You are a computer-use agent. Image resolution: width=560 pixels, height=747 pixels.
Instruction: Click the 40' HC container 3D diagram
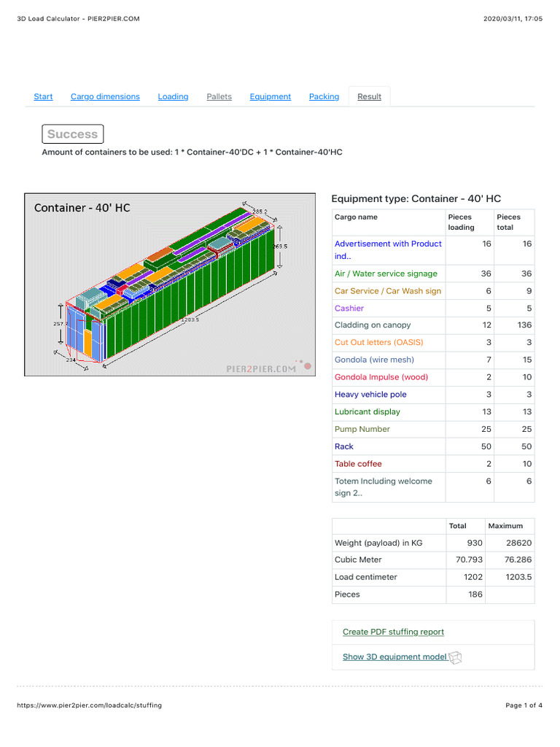[x=171, y=285]
